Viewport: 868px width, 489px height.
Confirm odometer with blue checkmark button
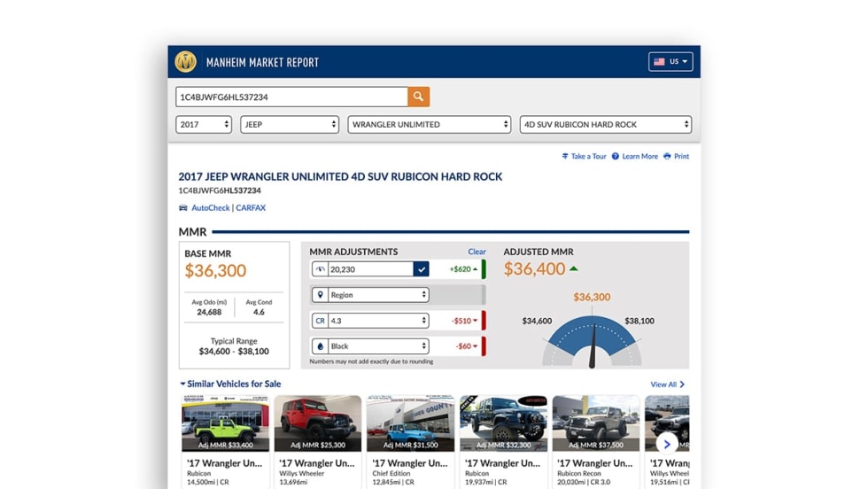point(422,269)
